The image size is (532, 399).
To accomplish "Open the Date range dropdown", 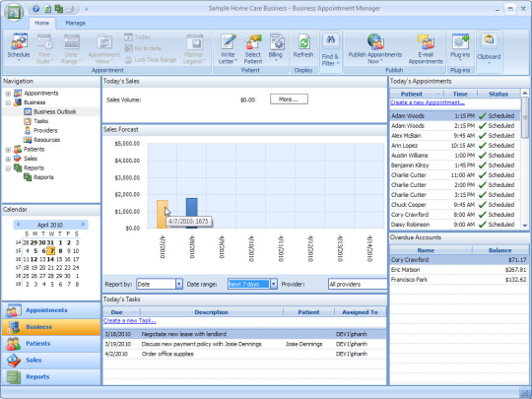I will pos(274,284).
